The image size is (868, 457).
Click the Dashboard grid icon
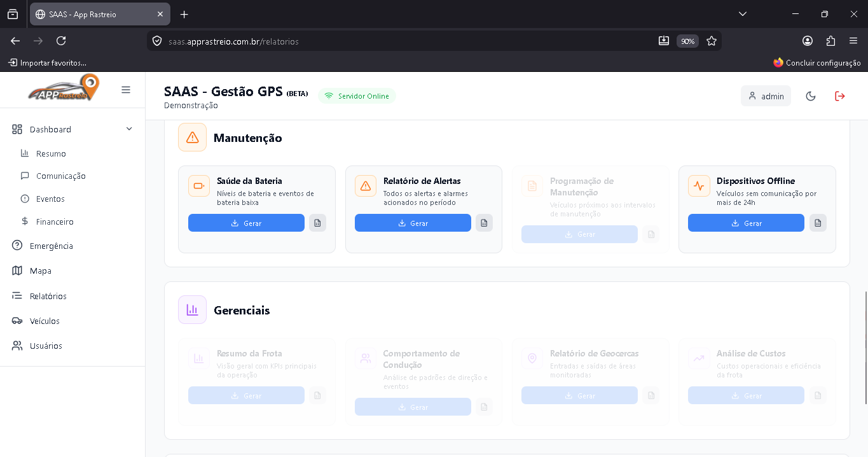pos(17,129)
